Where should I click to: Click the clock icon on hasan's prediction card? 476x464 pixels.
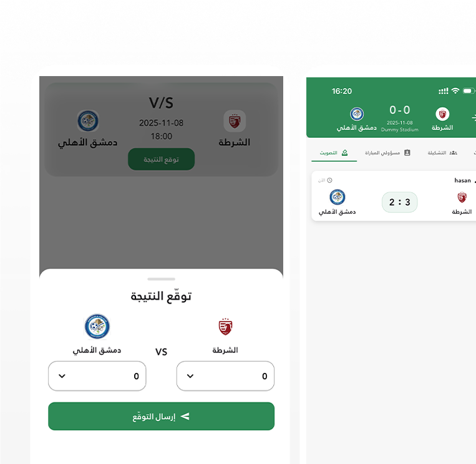pos(329,180)
